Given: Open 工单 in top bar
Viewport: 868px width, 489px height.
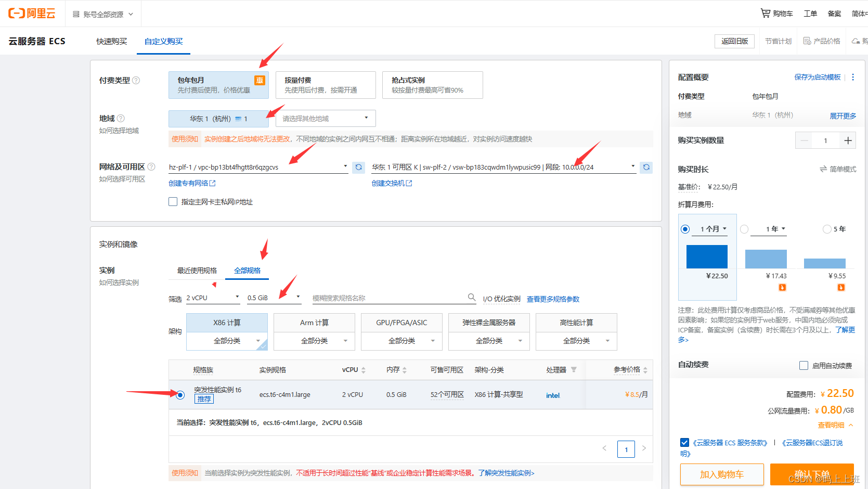Looking at the screenshot, I should 810,14.
